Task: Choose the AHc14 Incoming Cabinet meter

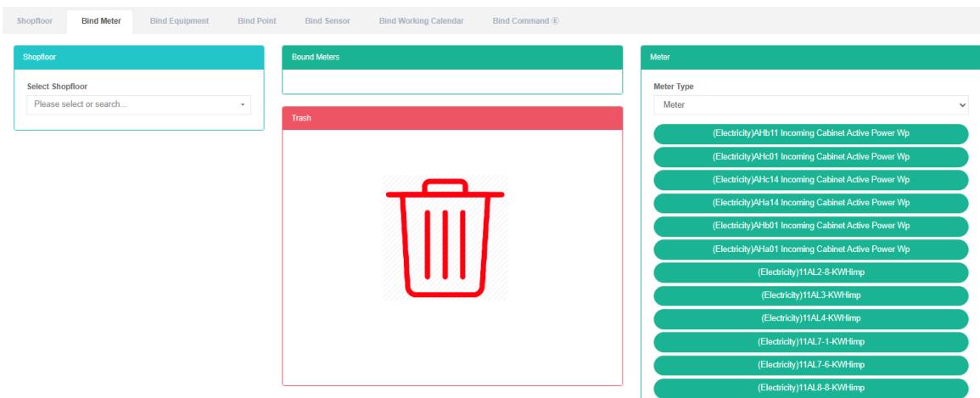Action: coord(810,179)
